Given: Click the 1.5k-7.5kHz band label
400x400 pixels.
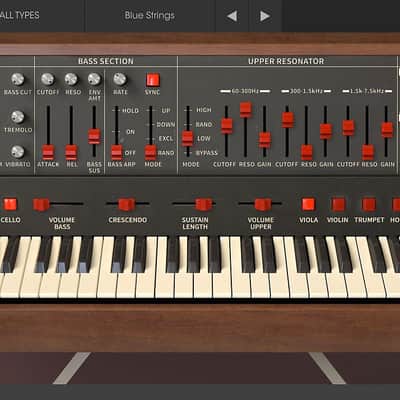Looking at the screenshot, I should [x=367, y=91].
